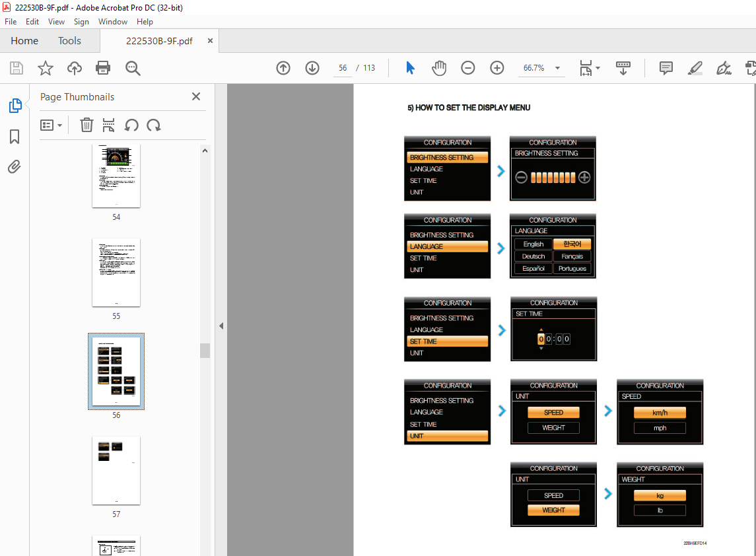Select page 55 thumbnail
Screen dimensions: 756x556
(116, 273)
